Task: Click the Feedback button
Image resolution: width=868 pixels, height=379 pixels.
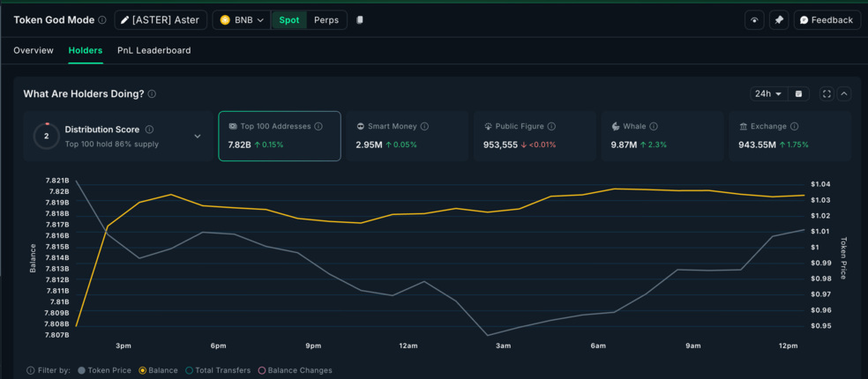Action: tap(827, 20)
